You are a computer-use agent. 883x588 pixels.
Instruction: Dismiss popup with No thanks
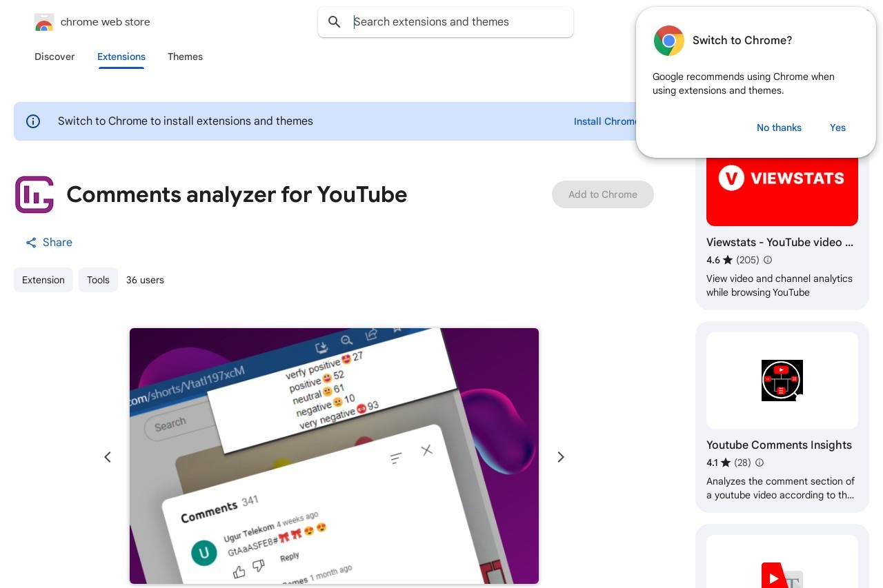[x=779, y=128]
